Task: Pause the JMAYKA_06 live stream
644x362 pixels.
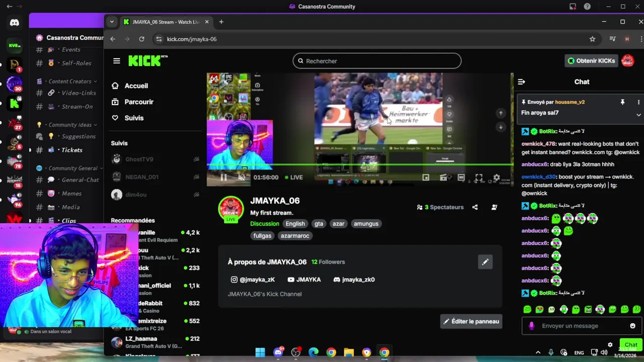Action: click(223, 177)
